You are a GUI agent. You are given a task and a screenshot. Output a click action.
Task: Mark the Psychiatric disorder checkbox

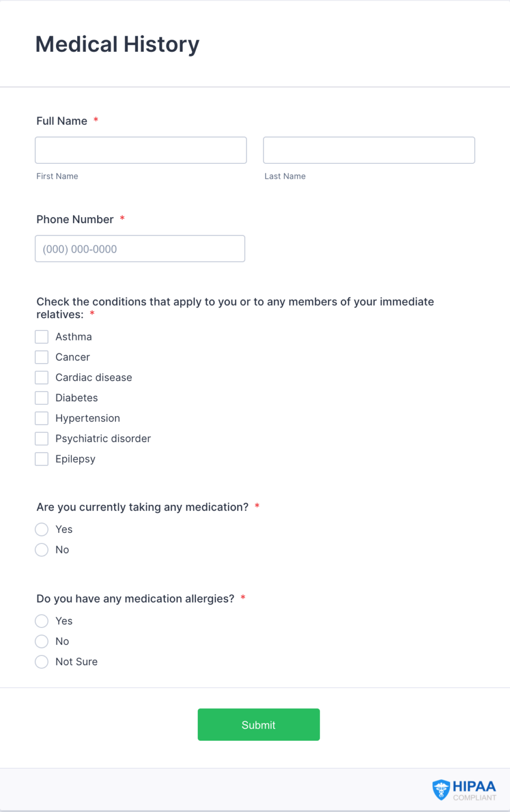(x=42, y=439)
